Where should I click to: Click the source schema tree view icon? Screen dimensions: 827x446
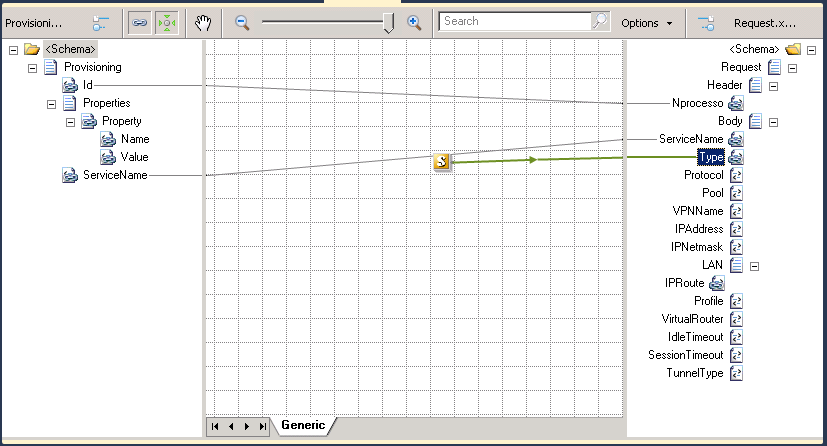tap(102, 22)
